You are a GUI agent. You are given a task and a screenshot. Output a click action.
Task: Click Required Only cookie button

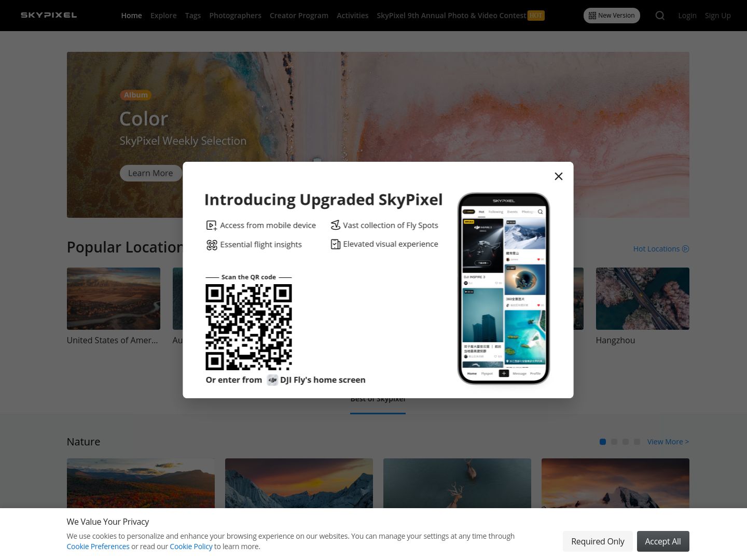pyautogui.click(x=598, y=541)
